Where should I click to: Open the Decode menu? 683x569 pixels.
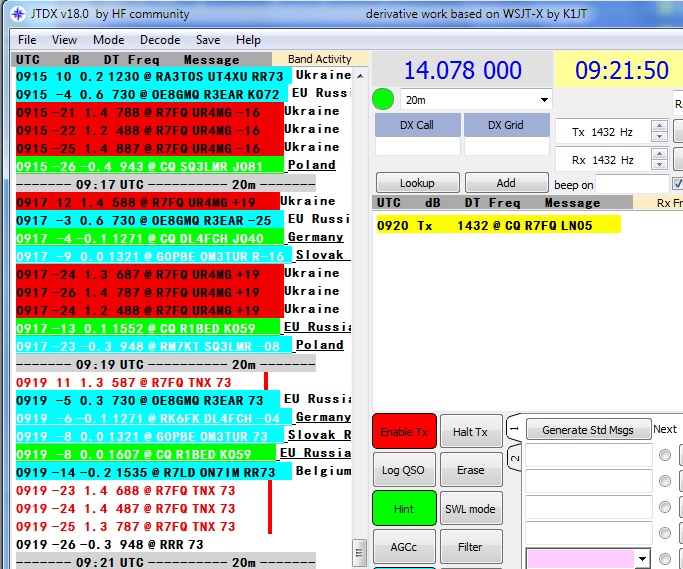pyautogui.click(x=160, y=40)
